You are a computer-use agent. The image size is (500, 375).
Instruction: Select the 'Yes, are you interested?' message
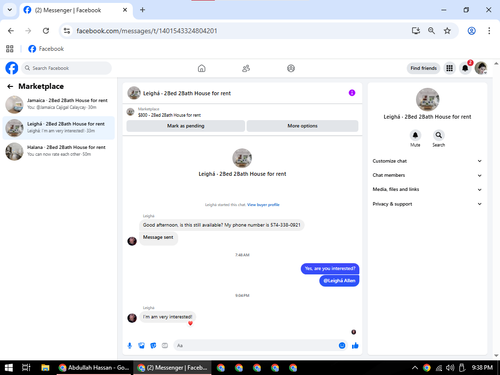pyautogui.click(x=330, y=269)
